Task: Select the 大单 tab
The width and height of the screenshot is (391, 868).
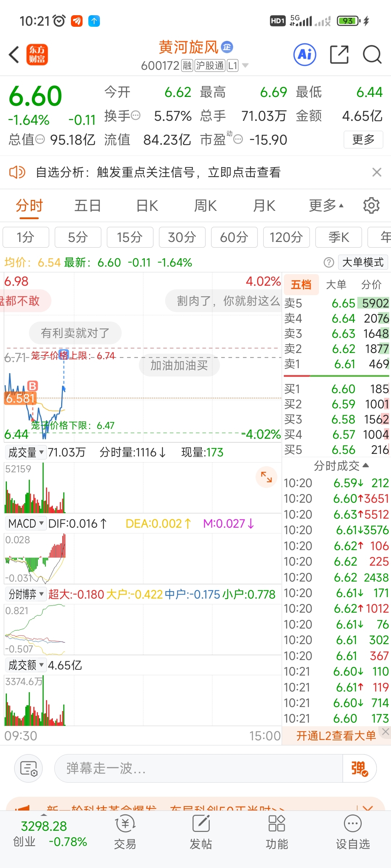Action: (x=336, y=285)
